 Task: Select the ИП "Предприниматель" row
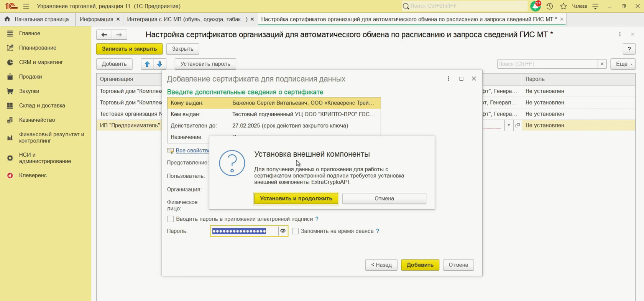coord(129,125)
